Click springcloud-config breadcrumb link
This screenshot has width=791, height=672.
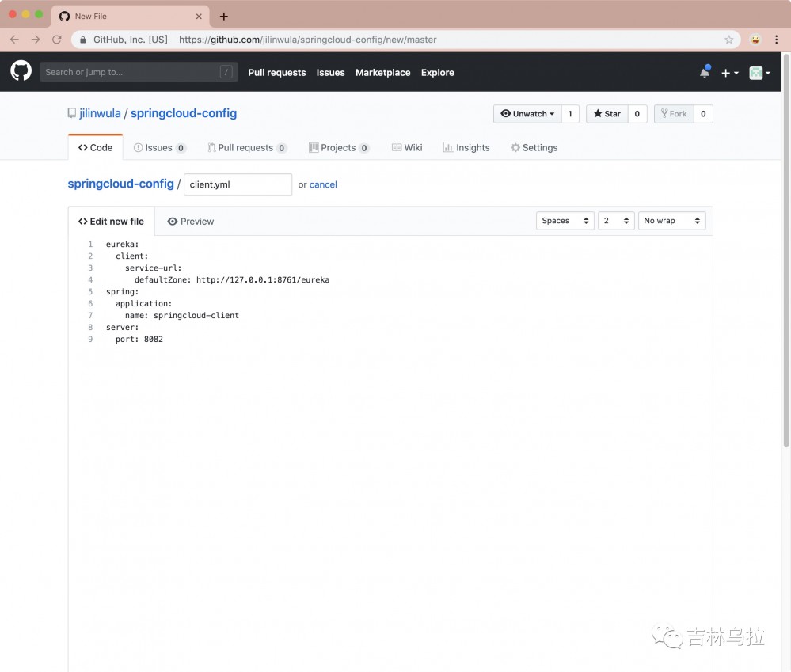point(120,184)
